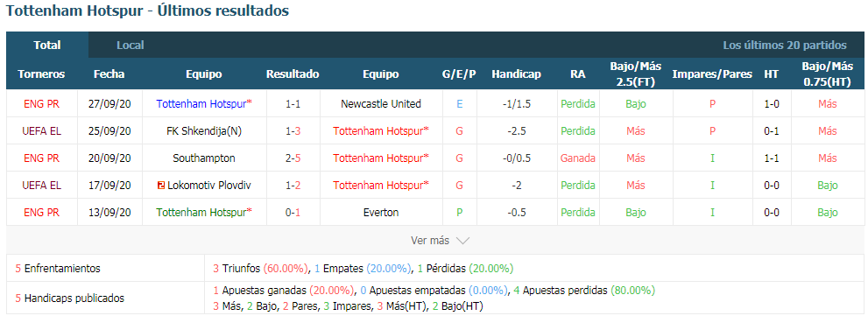This screenshot has width=868, height=323.
Task: Click the Ganada result in RA column
Action: point(577,158)
